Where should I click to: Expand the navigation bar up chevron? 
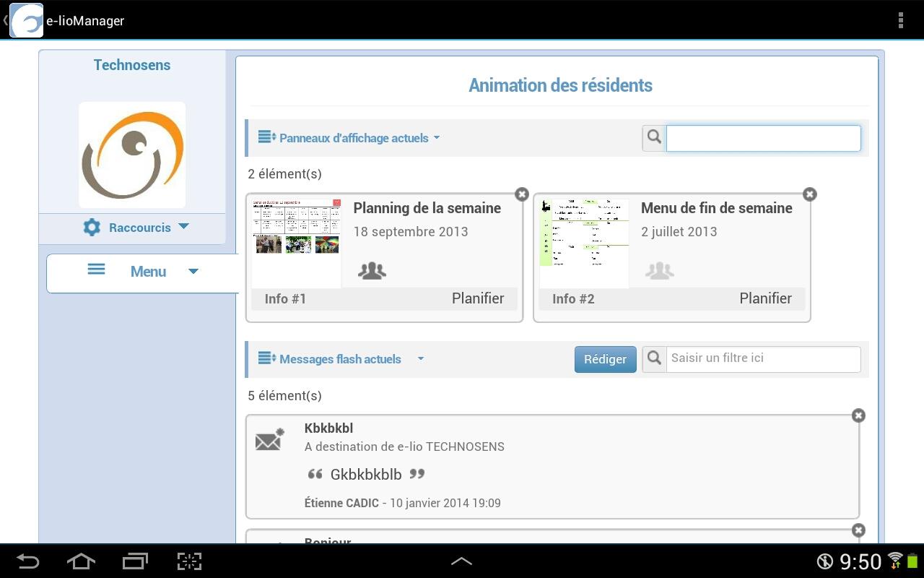pos(461,561)
